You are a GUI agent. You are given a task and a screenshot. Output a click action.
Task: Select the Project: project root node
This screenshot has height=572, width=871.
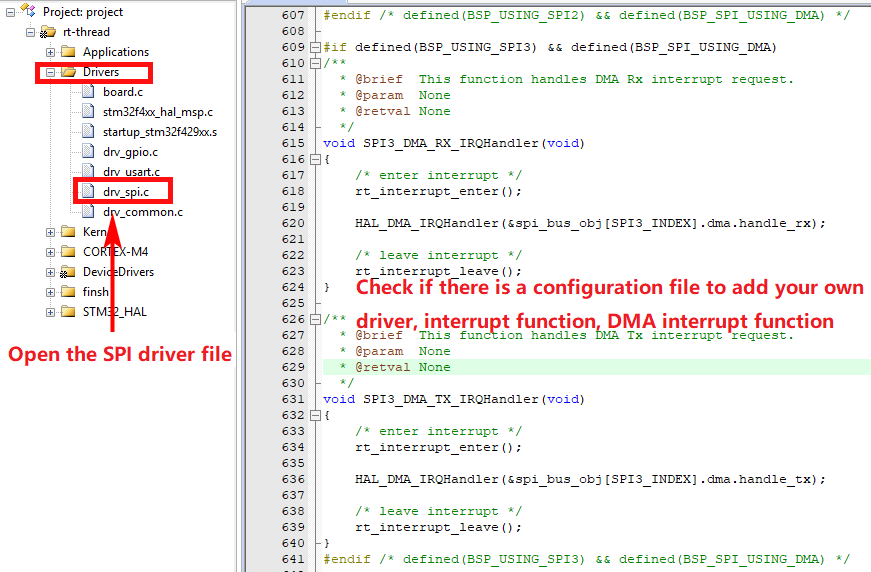coord(82,12)
